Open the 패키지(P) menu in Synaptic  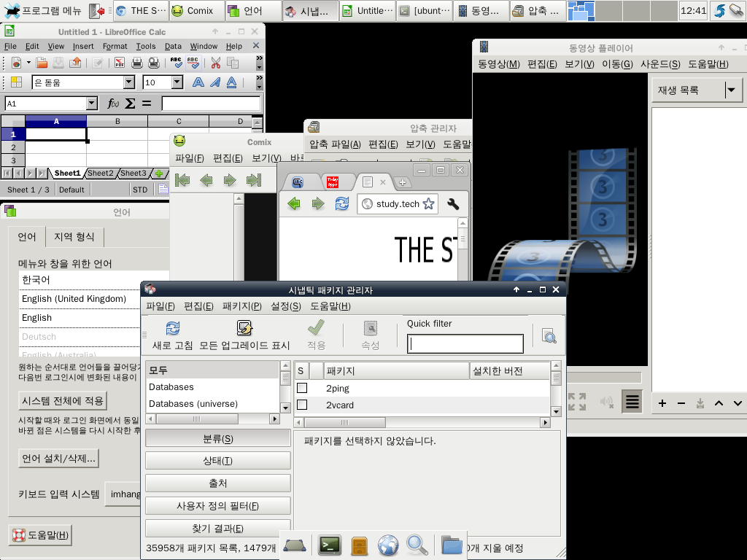coord(242,306)
